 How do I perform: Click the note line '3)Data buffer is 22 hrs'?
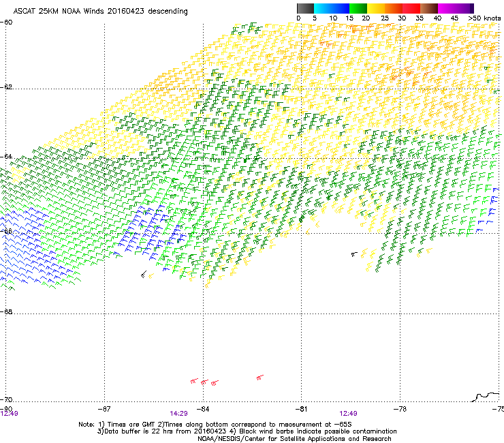247,431
